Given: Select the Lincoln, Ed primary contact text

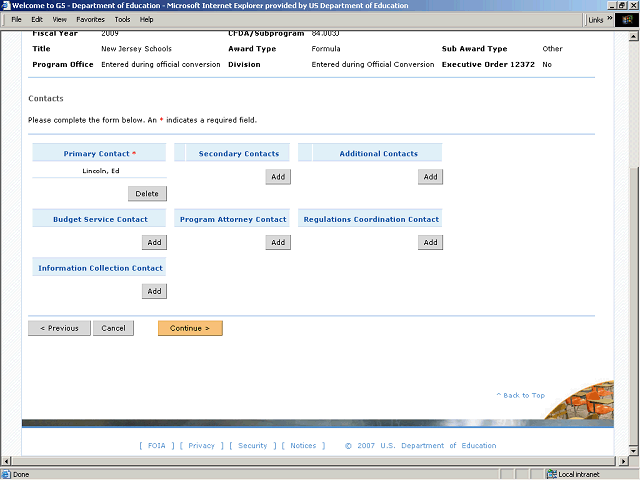Looking at the screenshot, I should (101, 171).
